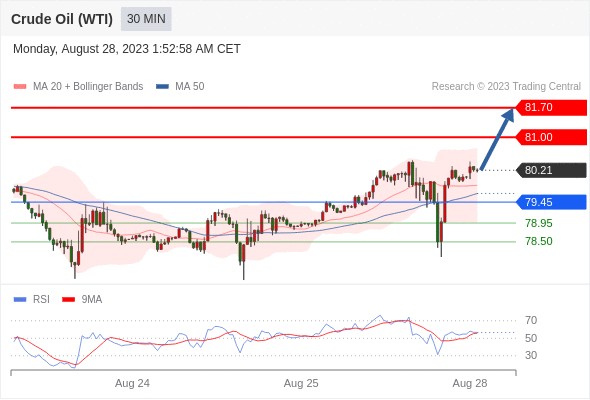Screen dimensions: 590x400
Task: Click the green 78.50 support level
Action: pos(538,241)
